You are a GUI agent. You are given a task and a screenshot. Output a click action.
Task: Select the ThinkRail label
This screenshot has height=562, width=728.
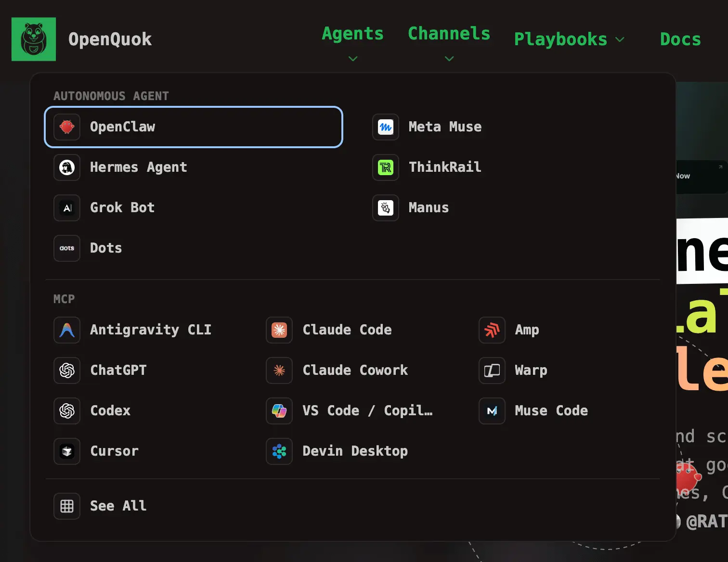pyautogui.click(x=445, y=167)
